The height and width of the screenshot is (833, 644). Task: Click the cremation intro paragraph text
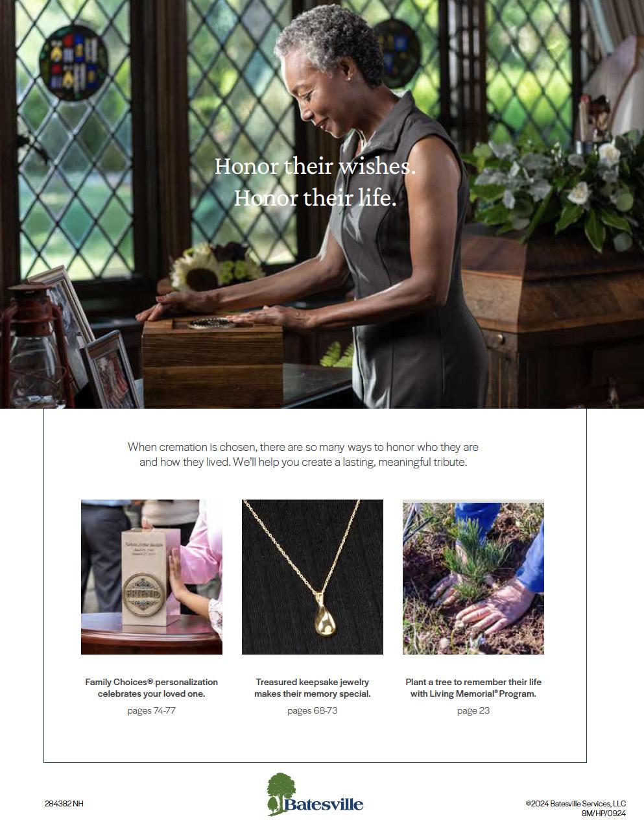tap(304, 455)
